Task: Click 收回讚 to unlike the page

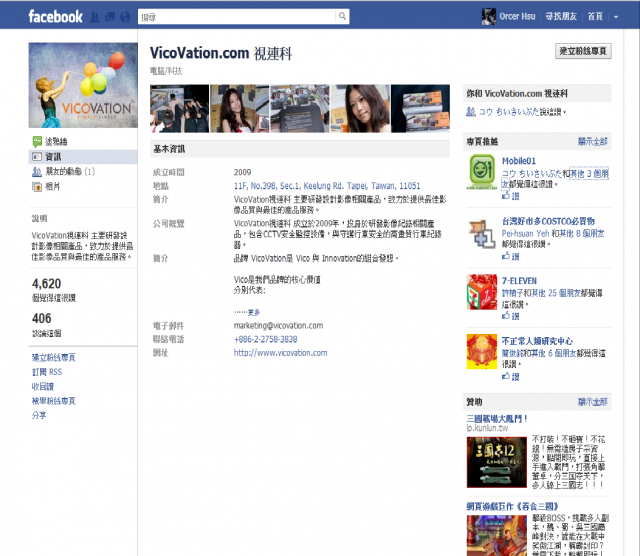Action: pyautogui.click(x=43, y=387)
